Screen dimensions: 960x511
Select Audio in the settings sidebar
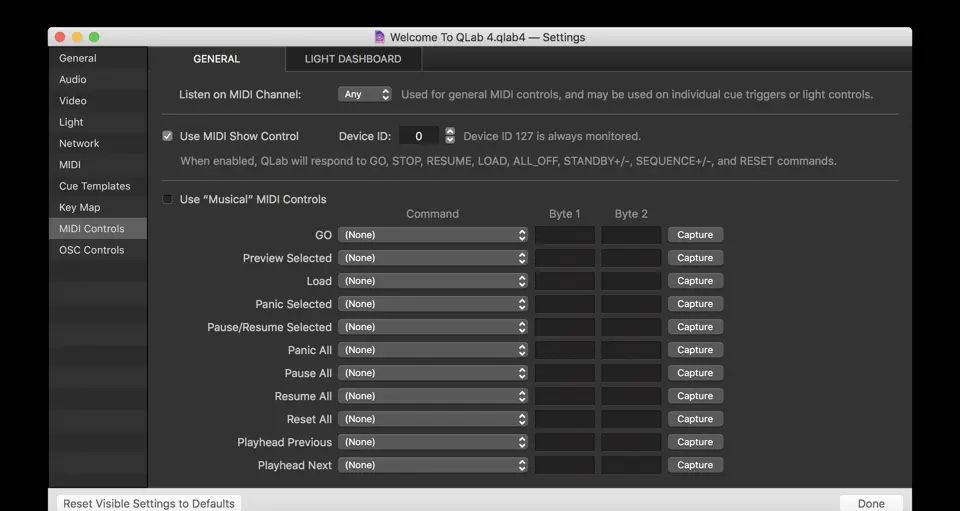(98, 80)
